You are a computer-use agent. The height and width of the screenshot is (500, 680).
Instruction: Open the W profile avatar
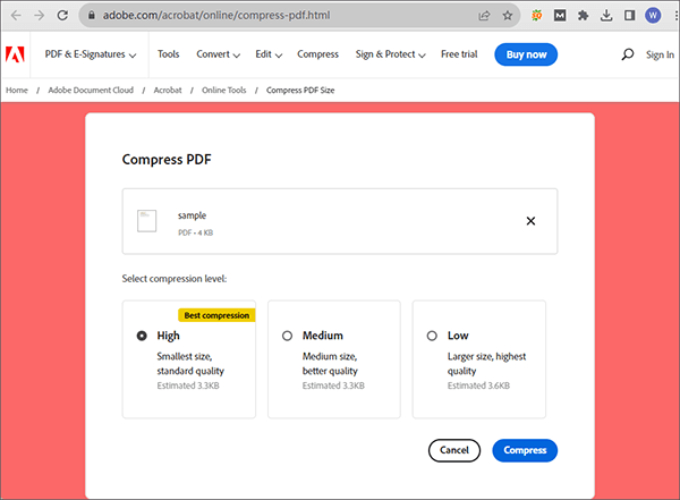point(653,16)
